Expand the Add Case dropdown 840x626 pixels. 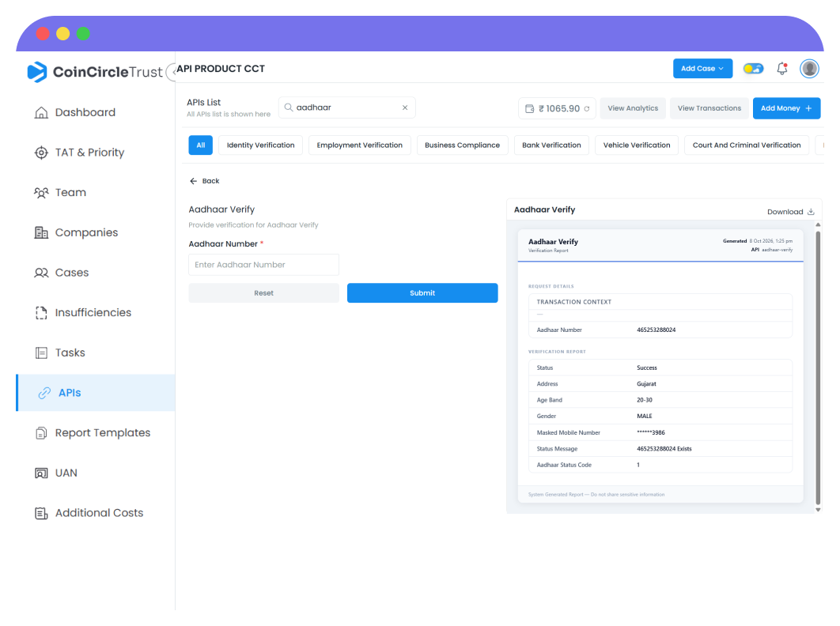point(702,69)
